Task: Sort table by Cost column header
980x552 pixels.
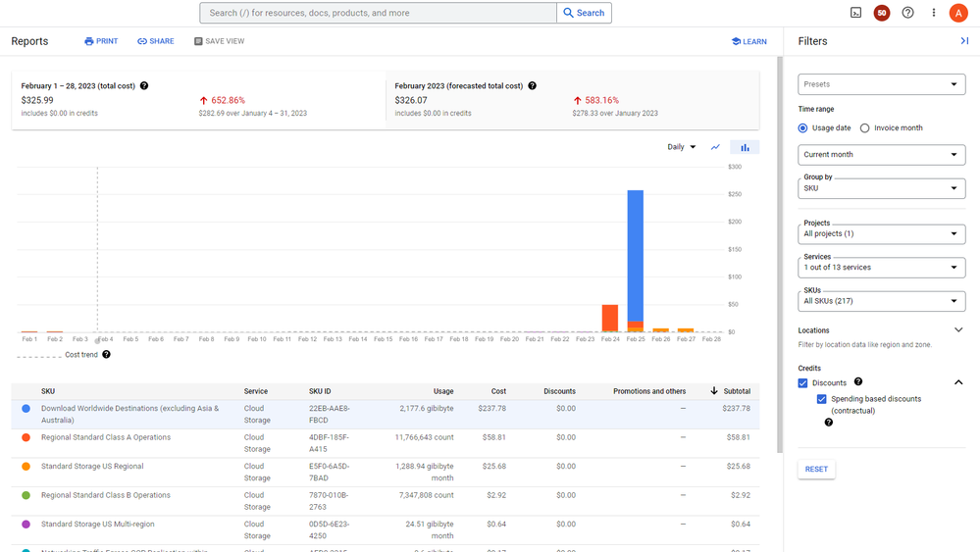Action: [498, 391]
